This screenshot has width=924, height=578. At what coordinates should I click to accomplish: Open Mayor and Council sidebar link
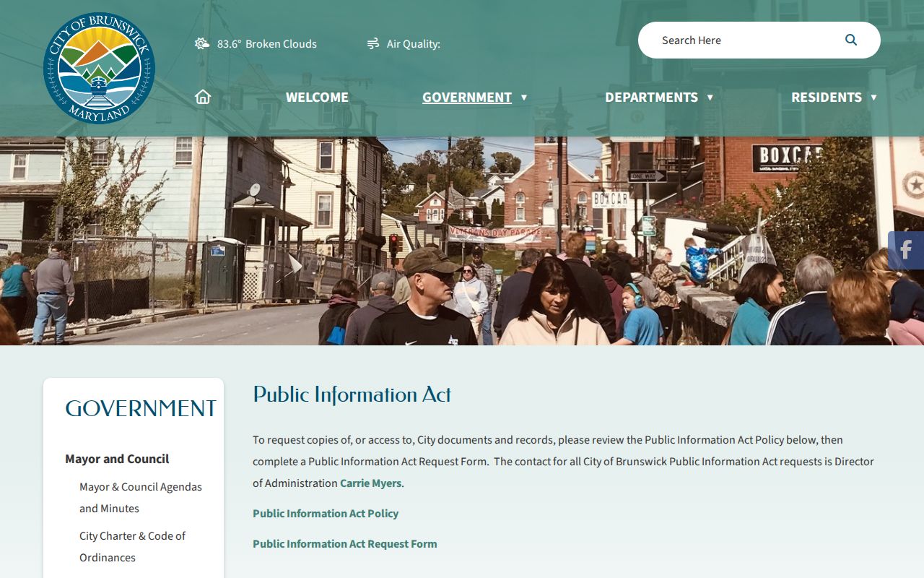117,459
